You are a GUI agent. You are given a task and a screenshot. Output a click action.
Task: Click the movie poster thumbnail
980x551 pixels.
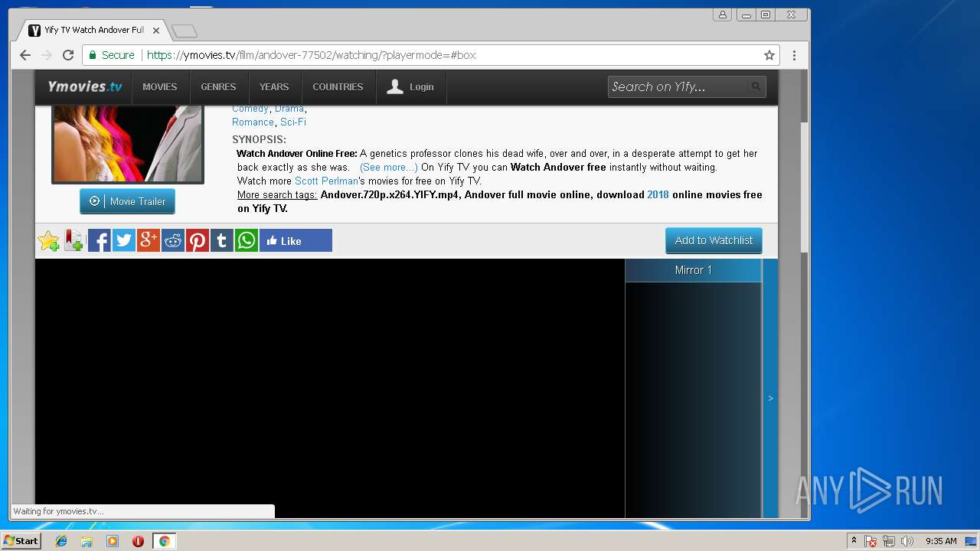click(x=128, y=143)
